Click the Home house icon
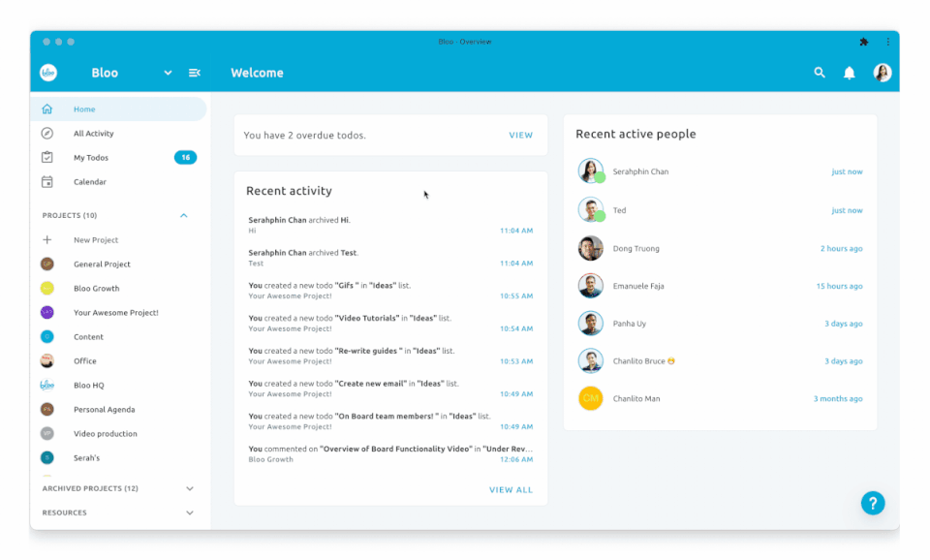The image size is (930, 560). tap(46, 109)
